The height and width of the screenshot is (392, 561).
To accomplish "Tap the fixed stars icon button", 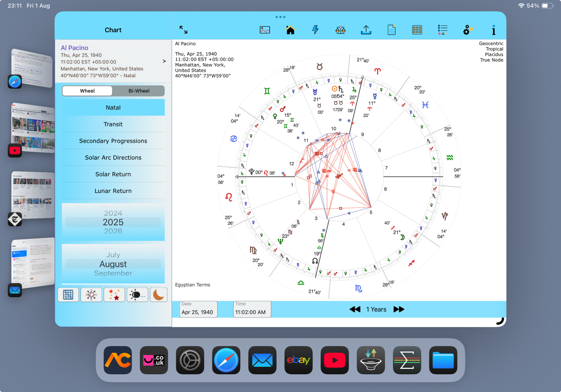I will point(114,295).
